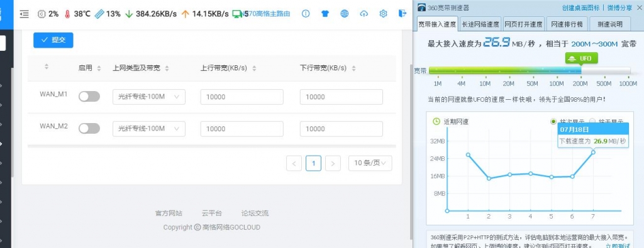Click the 提交 submit button

(53, 40)
